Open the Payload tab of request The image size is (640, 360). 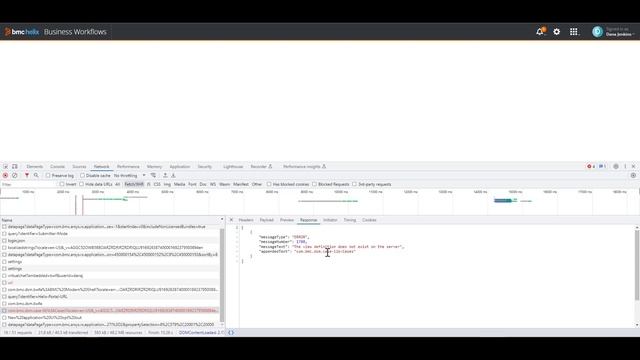267,220
